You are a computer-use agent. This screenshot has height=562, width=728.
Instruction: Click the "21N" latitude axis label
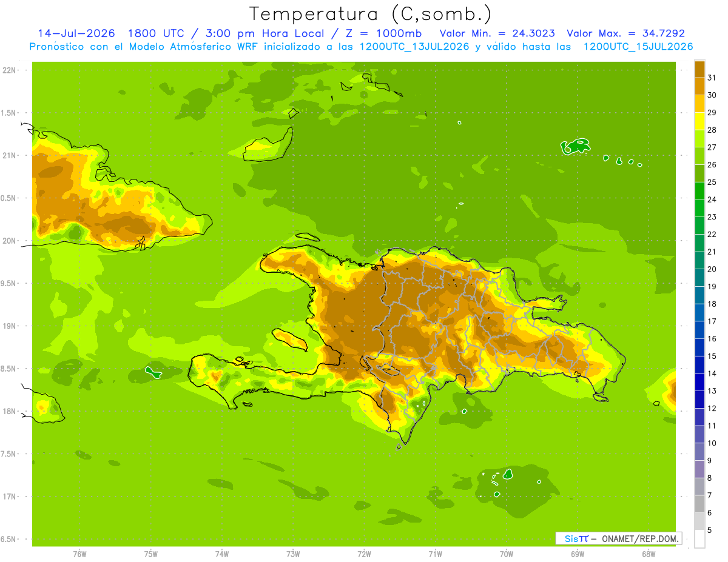[9, 156]
